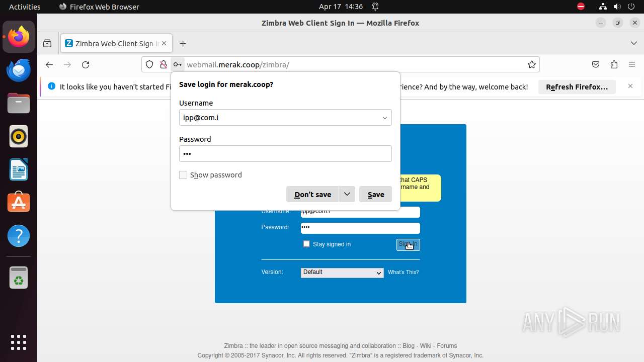
Task: Open the Version Default dropdown
Action: coord(342,272)
